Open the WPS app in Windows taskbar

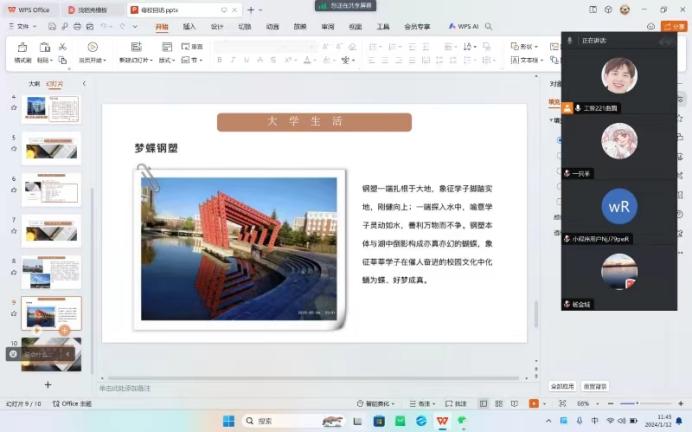442,421
